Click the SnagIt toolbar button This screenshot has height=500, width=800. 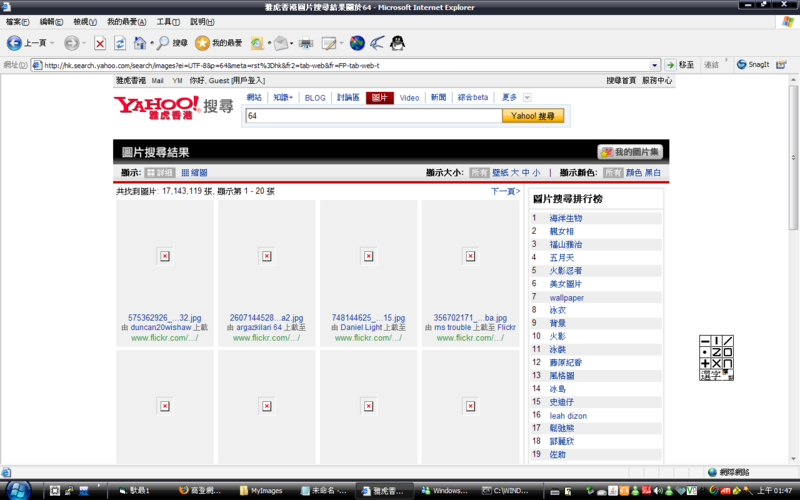pyautogui.click(x=753, y=65)
